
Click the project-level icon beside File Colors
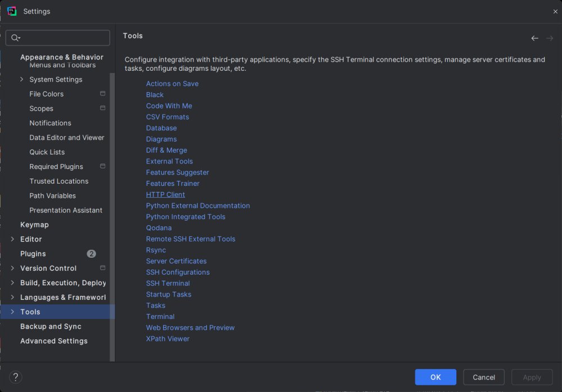pyautogui.click(x=103, y=94)
